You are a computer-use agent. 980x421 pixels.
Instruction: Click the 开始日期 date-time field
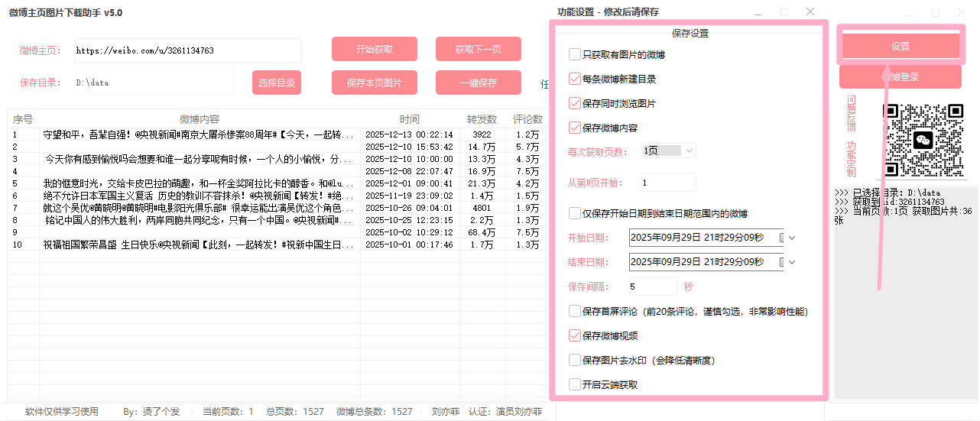point(706,238)
